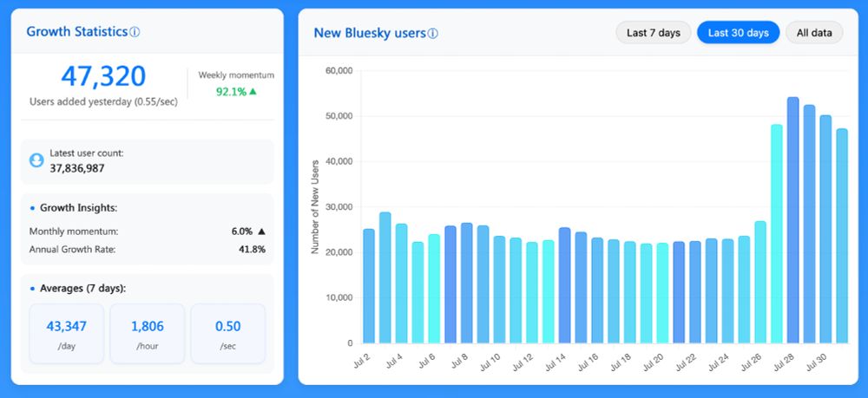Viewport: 868px width, 398px height.
Task: Click the 92.1% weekly momentum value
Action: click(231, 92)
